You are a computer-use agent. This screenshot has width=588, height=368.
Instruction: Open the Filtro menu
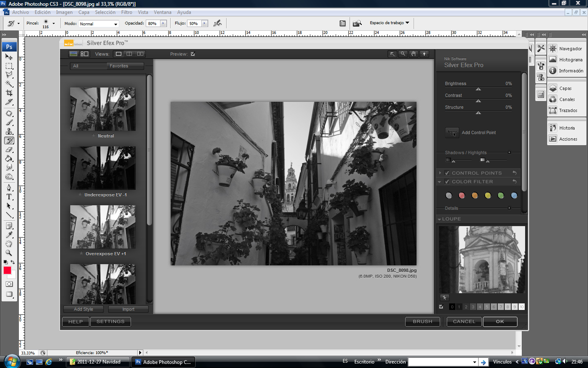[x=127, y=12]
